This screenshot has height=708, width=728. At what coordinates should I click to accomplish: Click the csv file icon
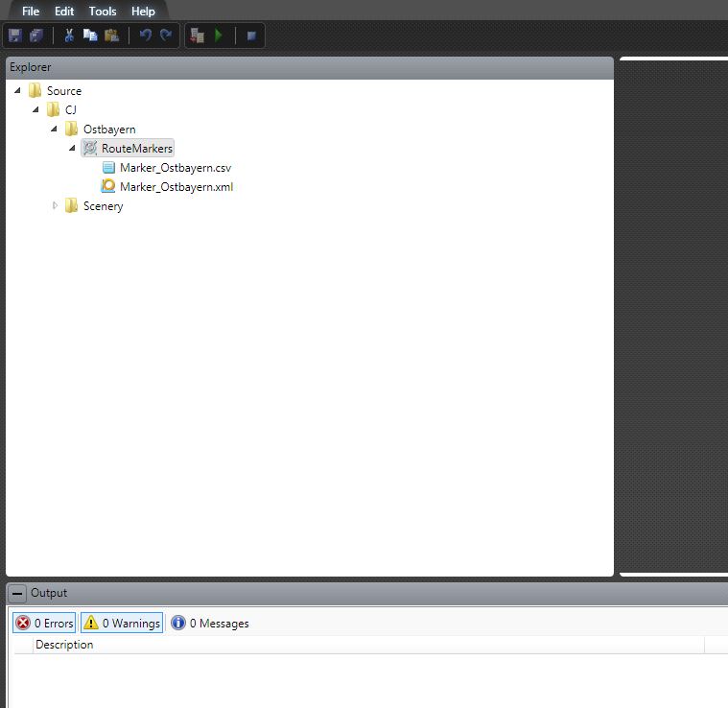tap(108, 167)
